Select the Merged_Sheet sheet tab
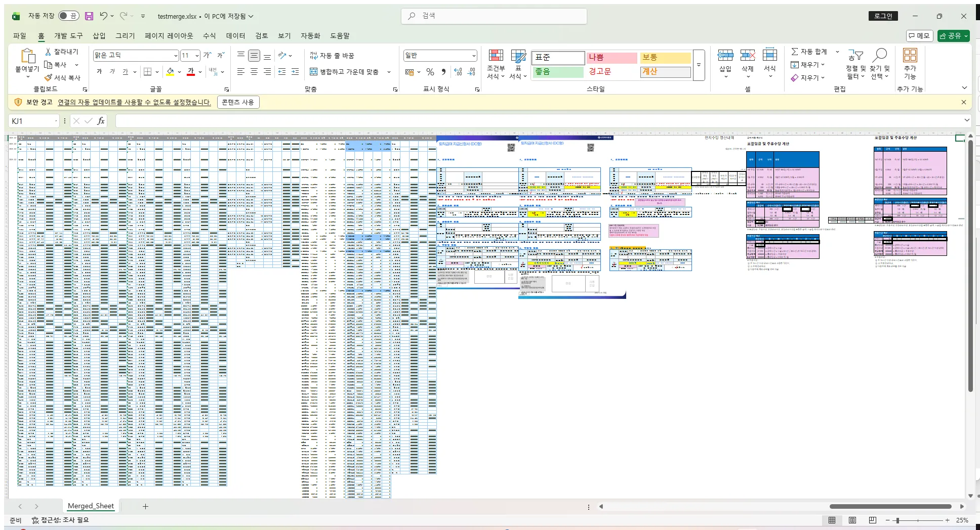The image size is (980, 530). click(x=91, y=506)
